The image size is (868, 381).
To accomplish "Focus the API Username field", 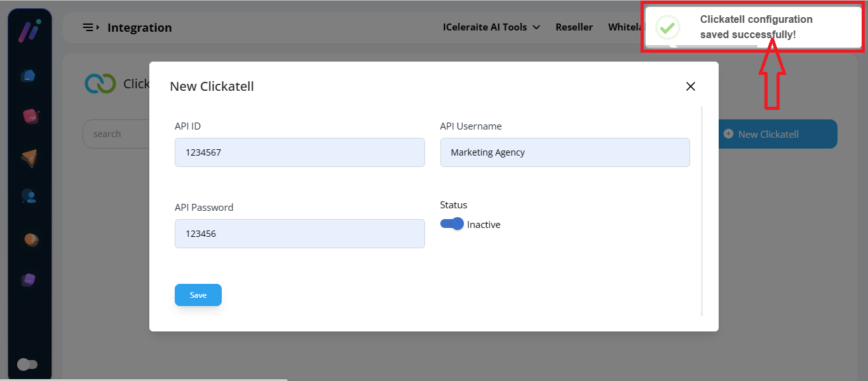I will 564,152.
